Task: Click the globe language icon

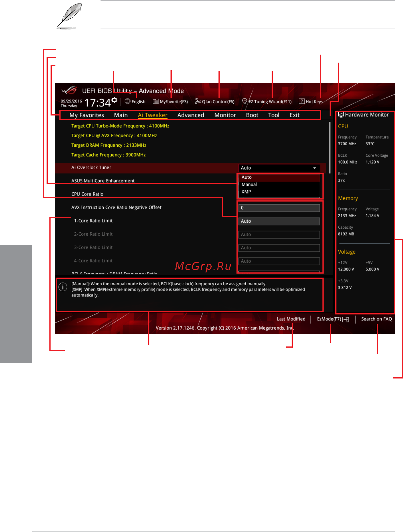Action: pyautogui.click(x=128, y=101)
